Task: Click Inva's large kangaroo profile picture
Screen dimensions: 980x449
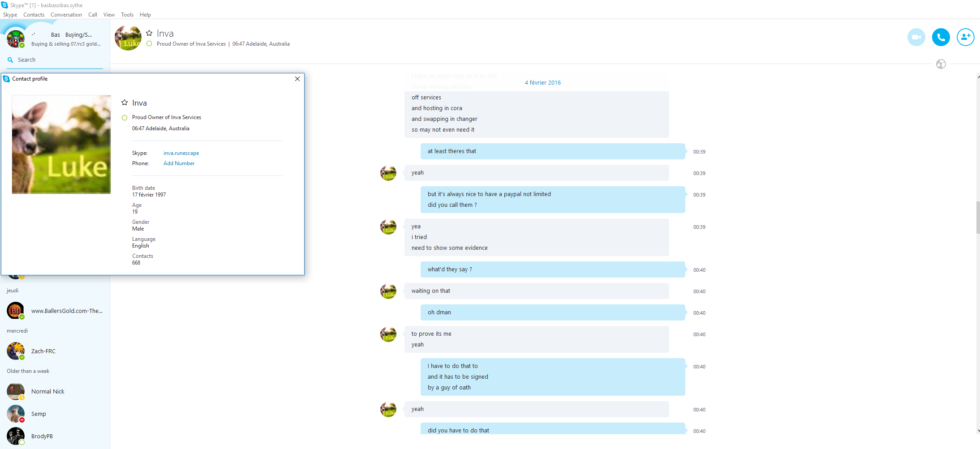Action: coord(61,144)
